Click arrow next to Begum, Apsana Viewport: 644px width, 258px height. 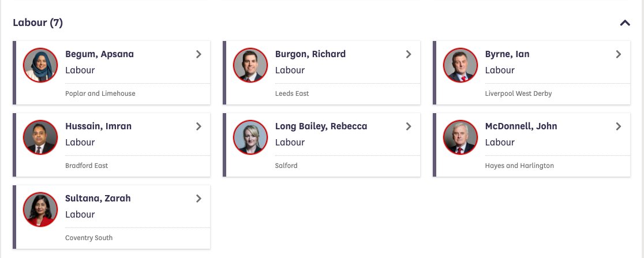pyautogui.click(x=199, y=54)
